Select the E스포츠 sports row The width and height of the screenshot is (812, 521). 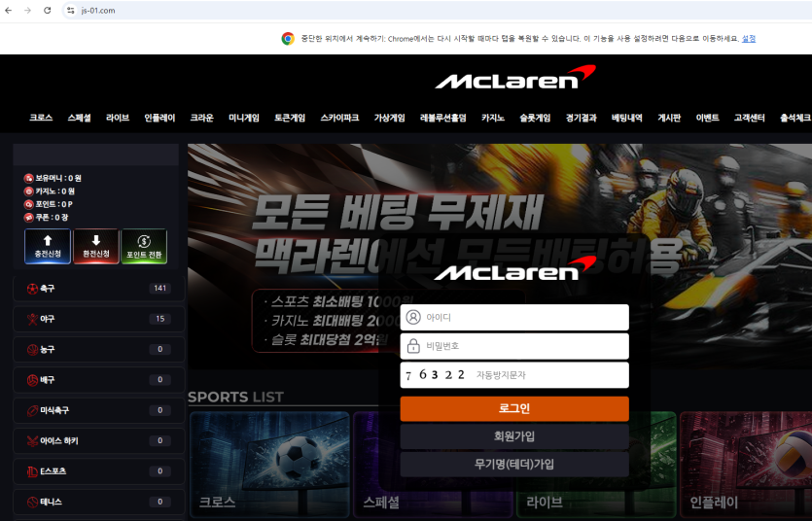99,471
